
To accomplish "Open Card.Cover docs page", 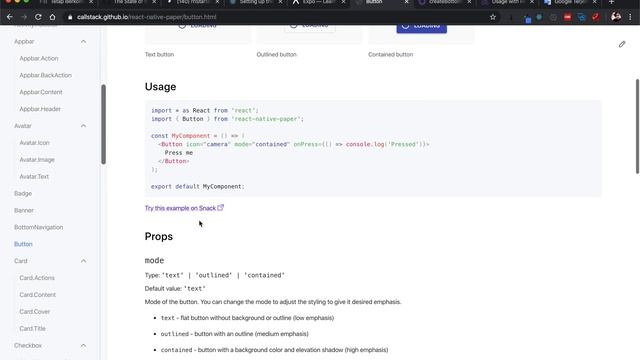I will point(35,311).
